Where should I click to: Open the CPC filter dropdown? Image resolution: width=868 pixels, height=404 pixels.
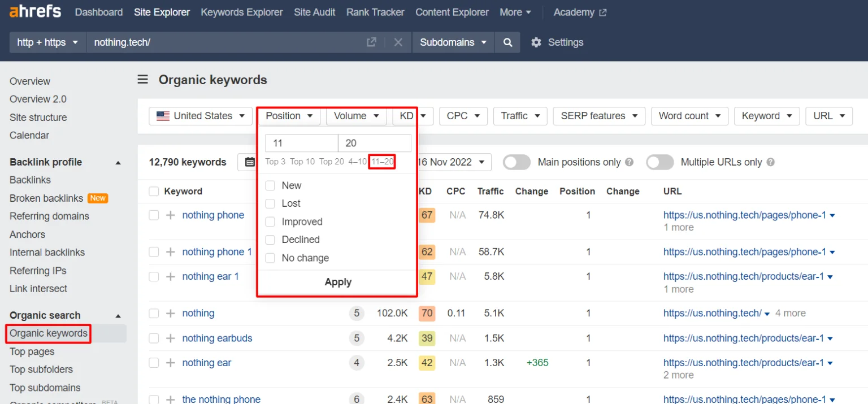click(463, 116)
